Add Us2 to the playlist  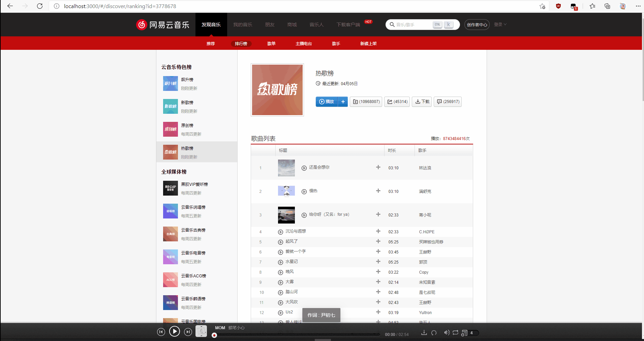pos(378,312)
